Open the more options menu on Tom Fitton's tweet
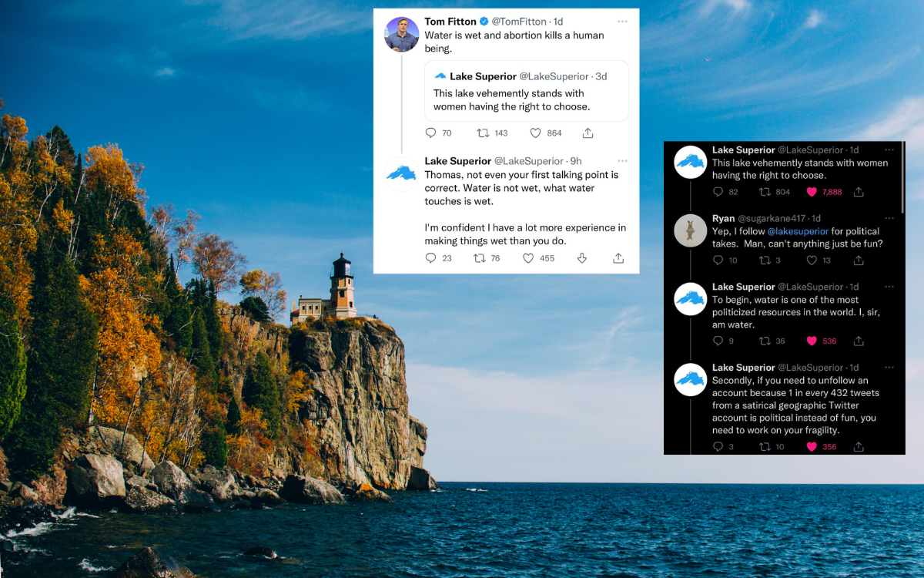Screen dimensions: 924x578 [x=622, y=22]
